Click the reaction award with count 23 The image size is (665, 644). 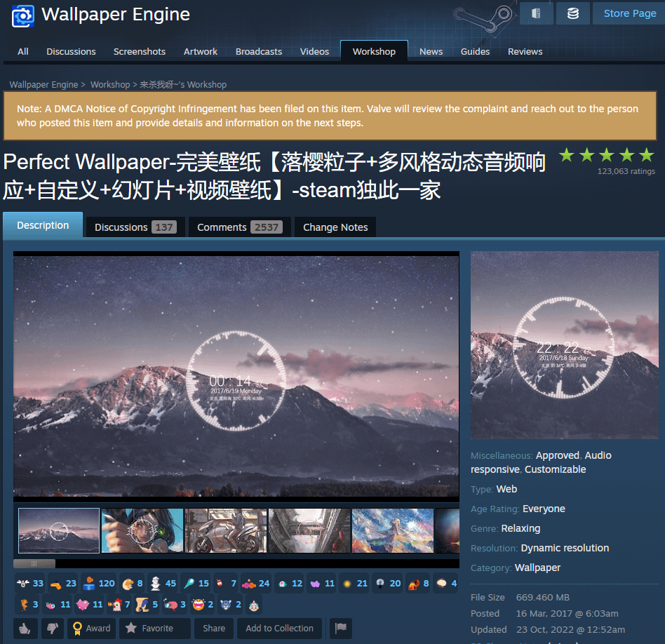[x=62, y=584]
